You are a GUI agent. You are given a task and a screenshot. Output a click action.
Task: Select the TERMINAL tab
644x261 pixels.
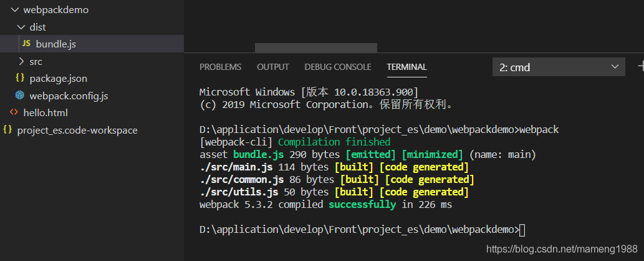(406, 67)
